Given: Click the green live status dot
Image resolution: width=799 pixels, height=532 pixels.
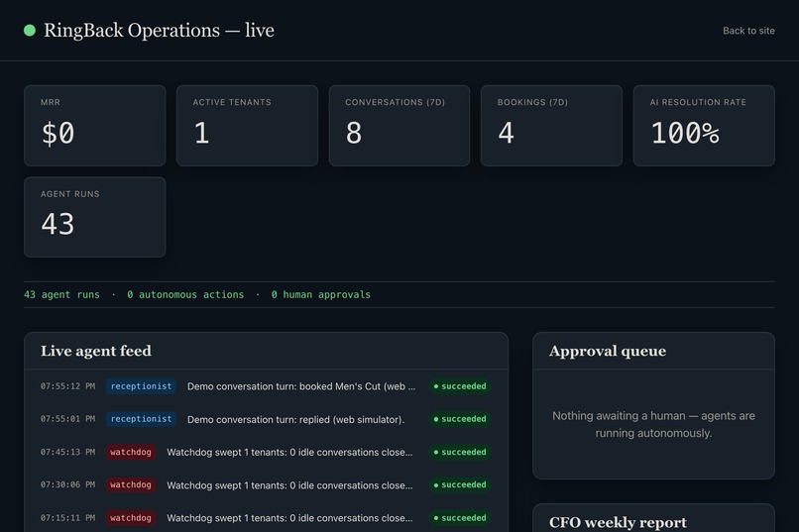Looking at the screenshot, I should [30, 31].
